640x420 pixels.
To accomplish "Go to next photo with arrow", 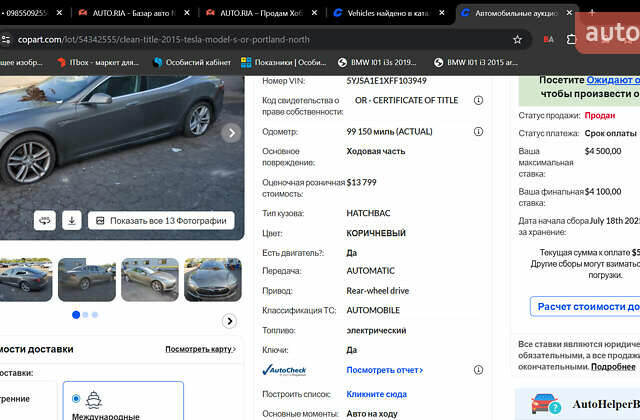I will (x=231, y=133).
